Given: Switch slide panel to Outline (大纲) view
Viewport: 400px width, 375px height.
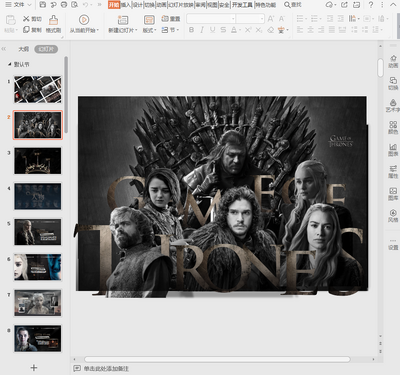Looking at the screenshot, I should (x=23, y=49).
